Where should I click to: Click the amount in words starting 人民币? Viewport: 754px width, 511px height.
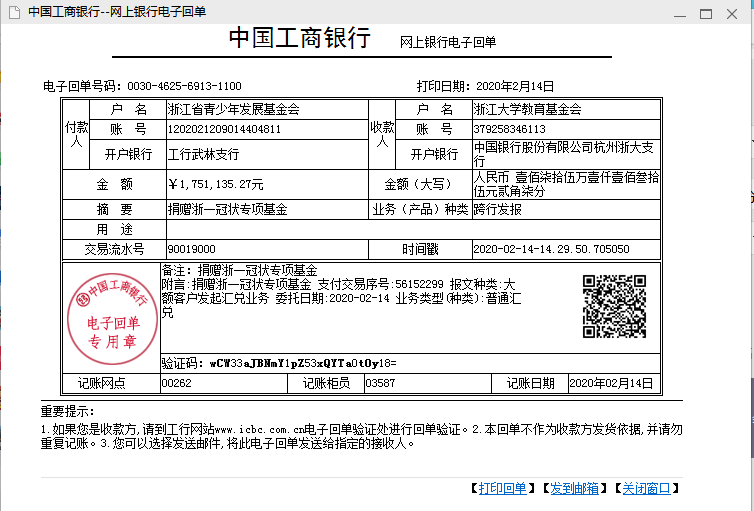click(x=566, y=184)
